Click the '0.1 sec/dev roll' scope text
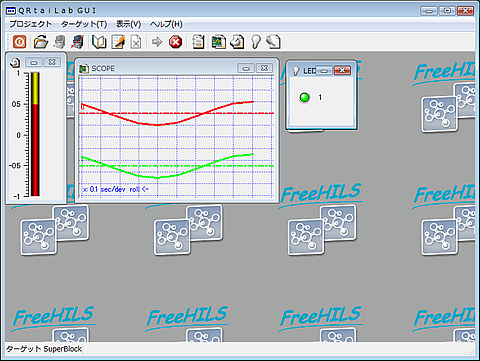 pos(115,189)
